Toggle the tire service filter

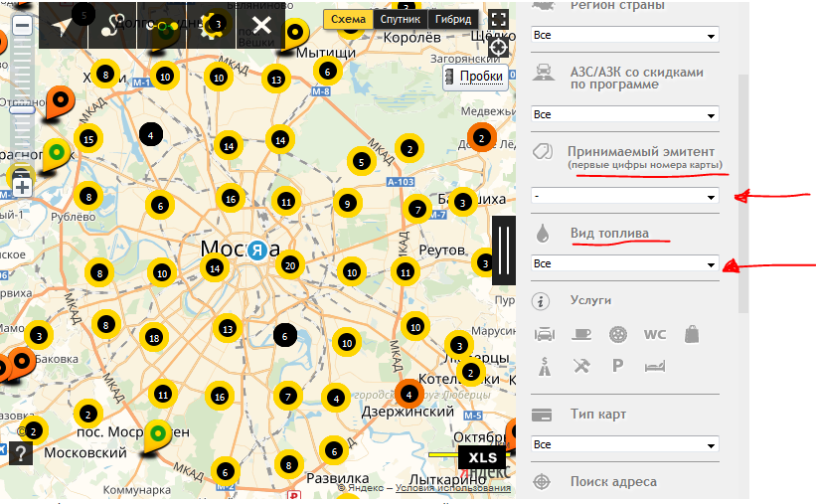tap(618, 334)
